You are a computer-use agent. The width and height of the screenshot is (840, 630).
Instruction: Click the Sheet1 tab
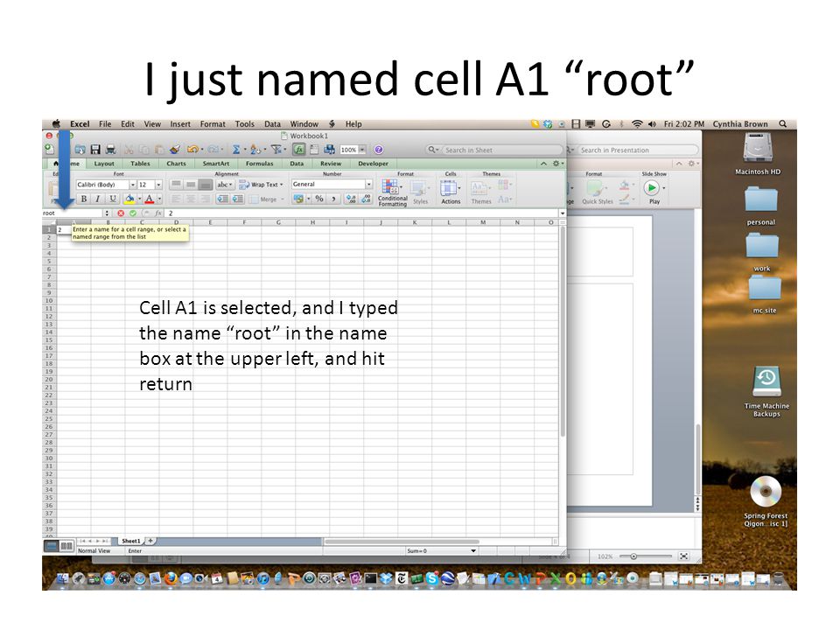point(130,541)
